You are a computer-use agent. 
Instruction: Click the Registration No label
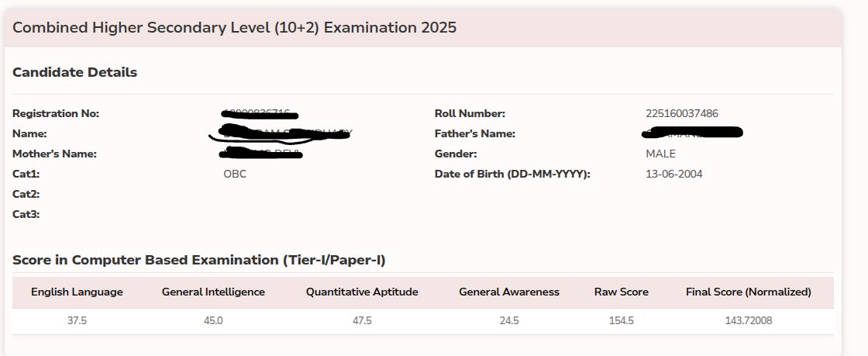pos(56,114)
